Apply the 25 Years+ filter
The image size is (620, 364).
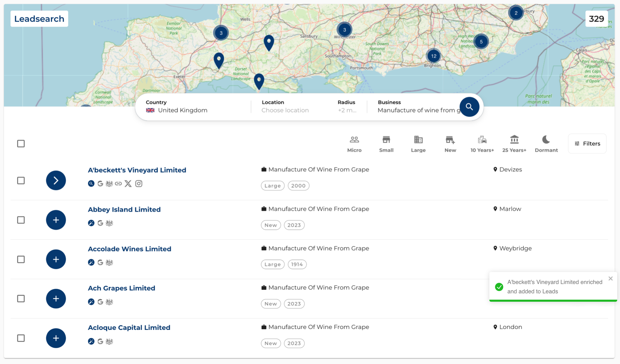tap(514, 143)
